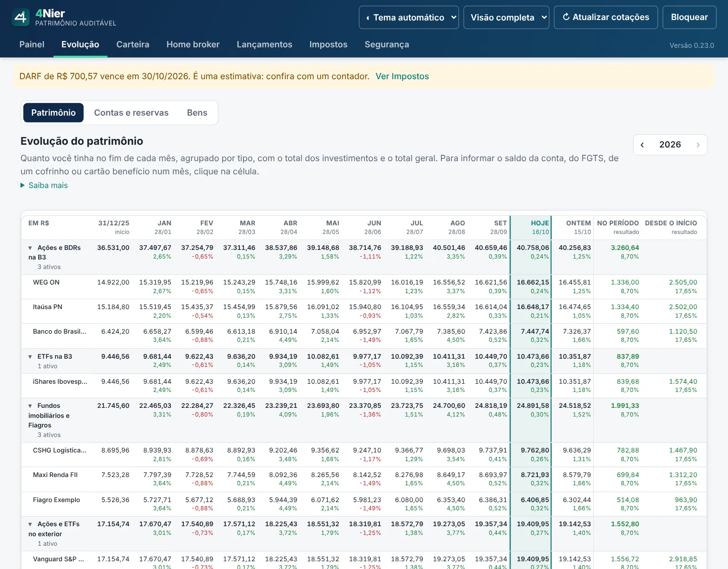The image size is (728, 569).
Task: Open the Tema automático dropdown
Action: pos(409,17)
